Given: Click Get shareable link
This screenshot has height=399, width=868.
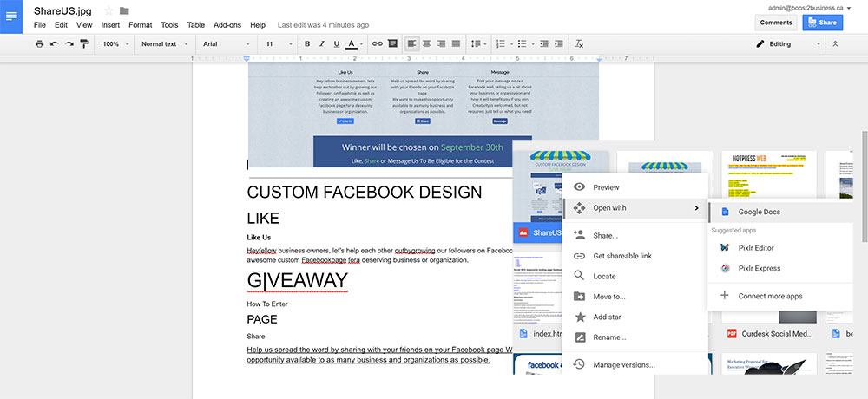Looking at the screenshot, I should tap(635, 256).
